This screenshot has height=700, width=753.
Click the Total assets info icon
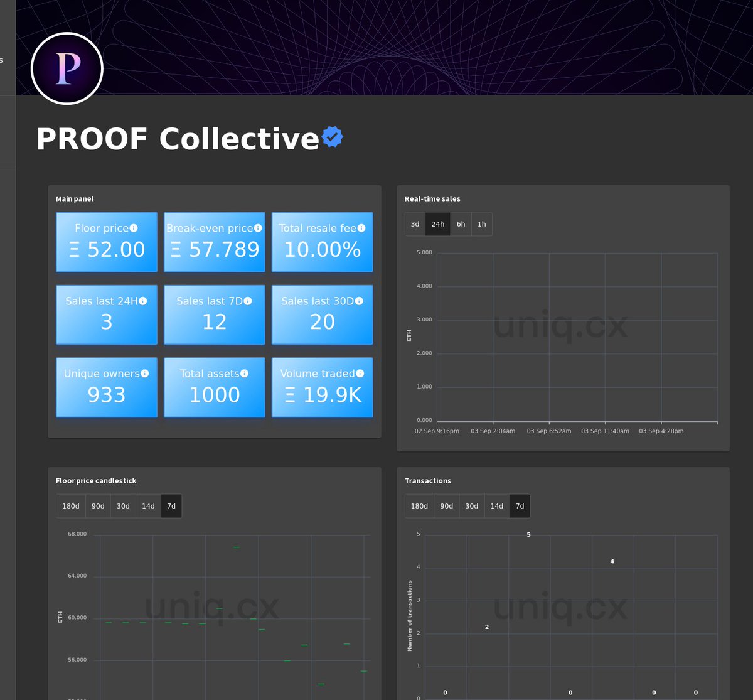245,374
